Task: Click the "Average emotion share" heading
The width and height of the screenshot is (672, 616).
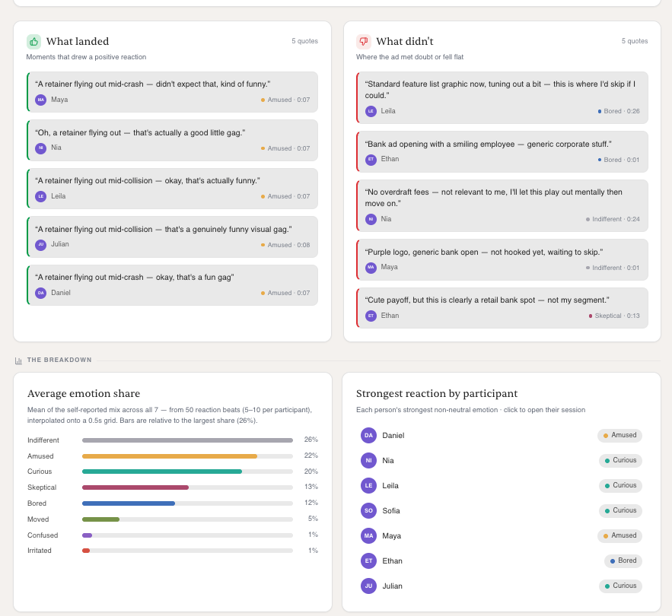Action: (84, 394)
